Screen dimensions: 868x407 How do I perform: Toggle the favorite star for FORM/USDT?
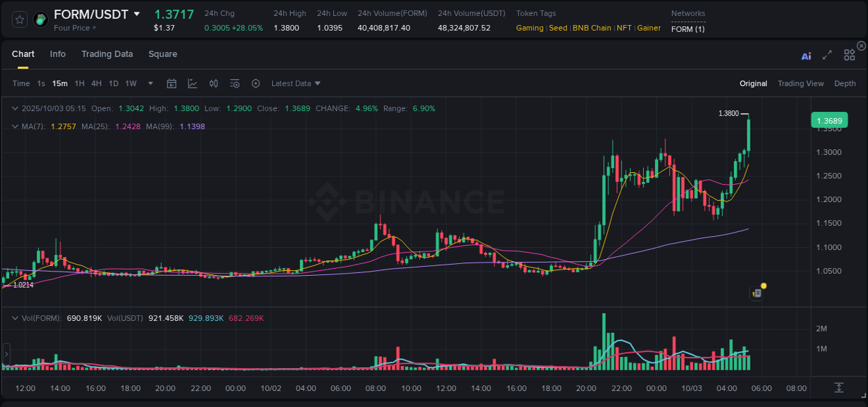(19, 19)
